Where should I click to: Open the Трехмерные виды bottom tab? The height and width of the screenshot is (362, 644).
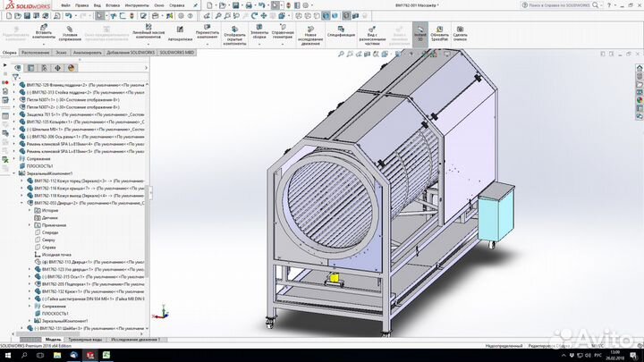[x=86, y=340]
